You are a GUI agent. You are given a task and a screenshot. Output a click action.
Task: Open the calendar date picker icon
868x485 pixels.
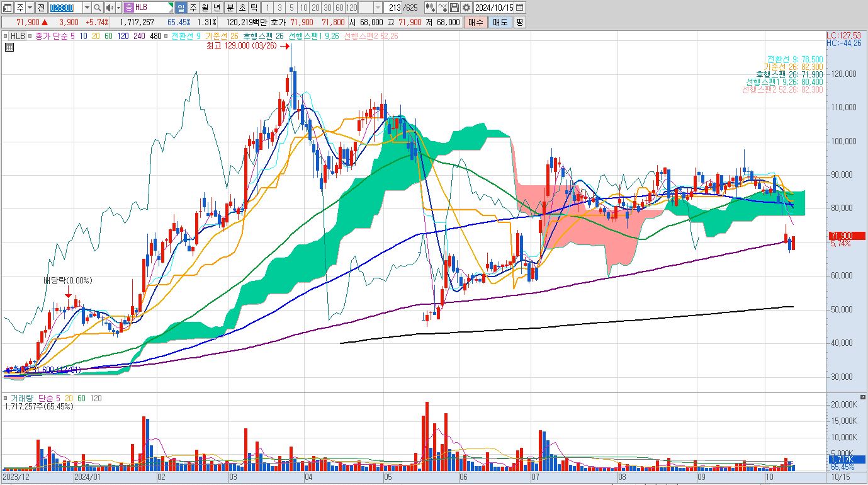[x=519, y=8]
